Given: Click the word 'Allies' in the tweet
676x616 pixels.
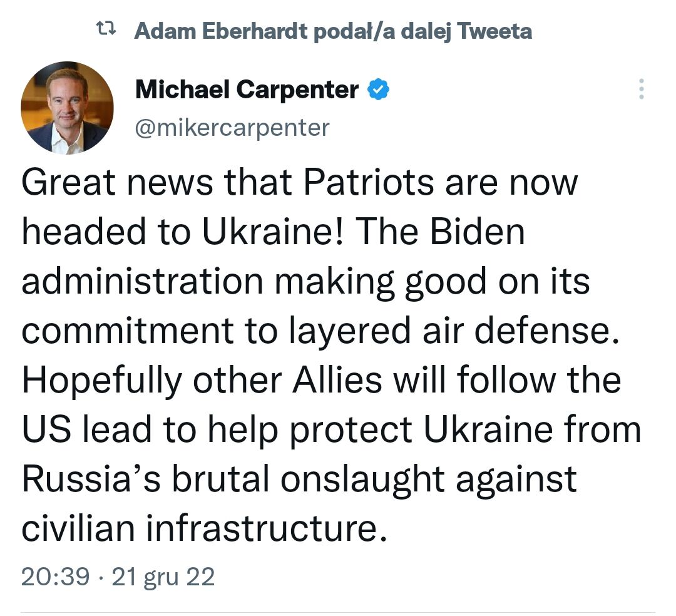Looking at the screenshot, I should [337, 380].
